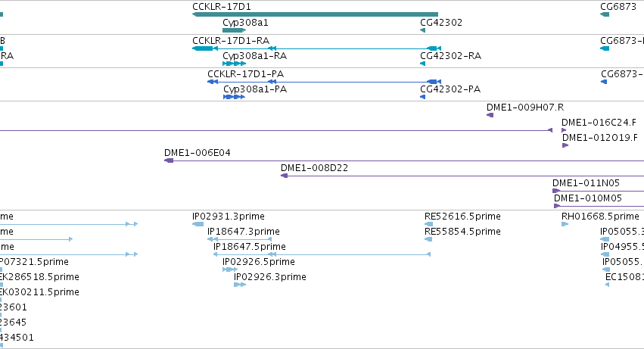This screenshot has width=644, height=349.
Task: Click the CCKLR-17D1-RA transcript label
Action: pyautogui.click(x=231, y=41)
